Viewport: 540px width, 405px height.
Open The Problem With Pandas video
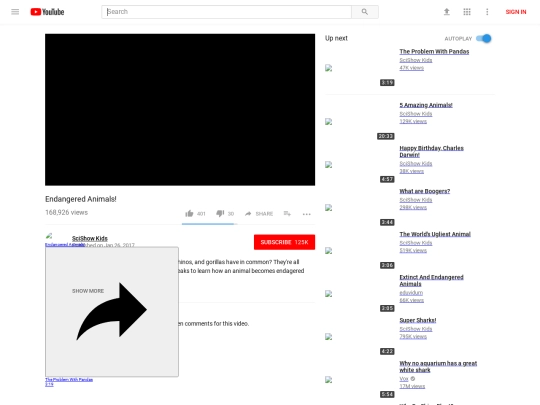[x=434, y=52]
